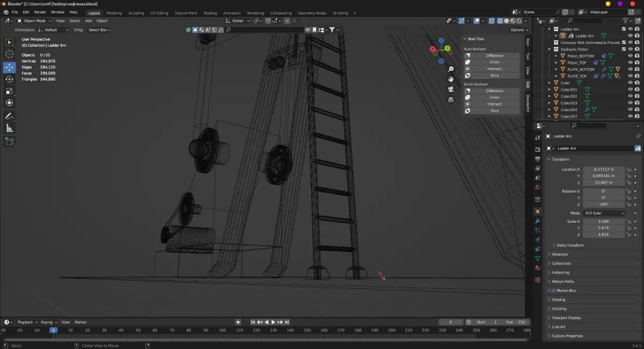Open the Select Box drag dropdown

point(99,30)
